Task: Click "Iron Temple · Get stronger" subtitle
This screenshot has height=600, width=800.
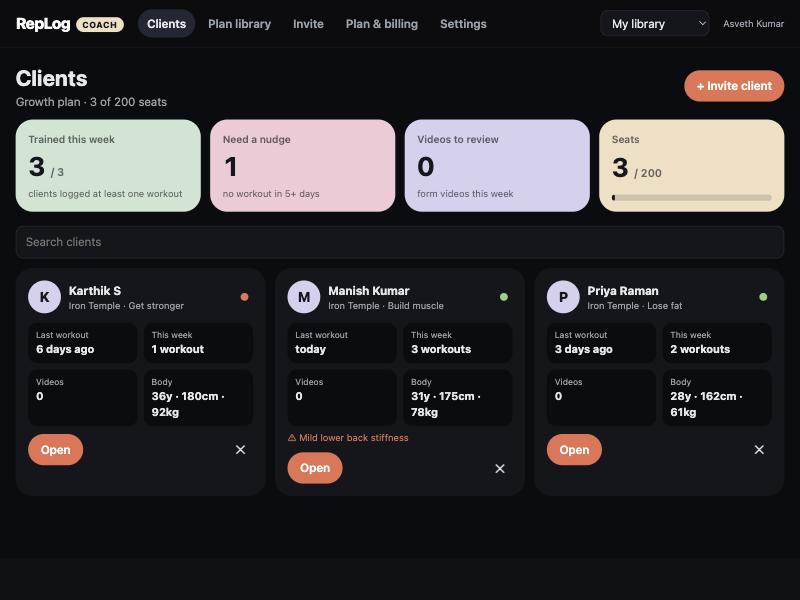Action: pyautogui.click(x=126, y=306)
